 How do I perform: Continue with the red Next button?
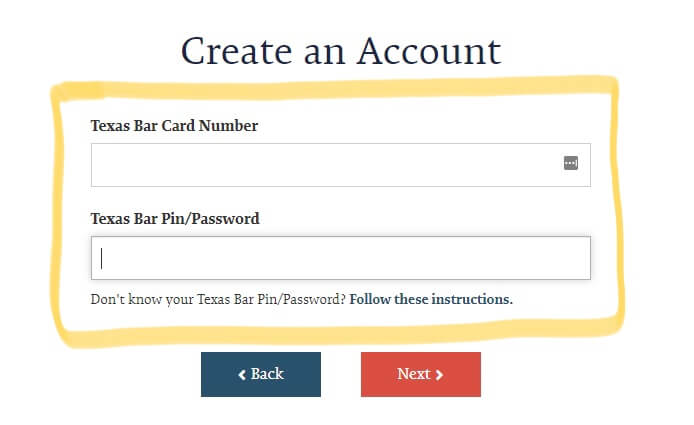tap(420, 375)
